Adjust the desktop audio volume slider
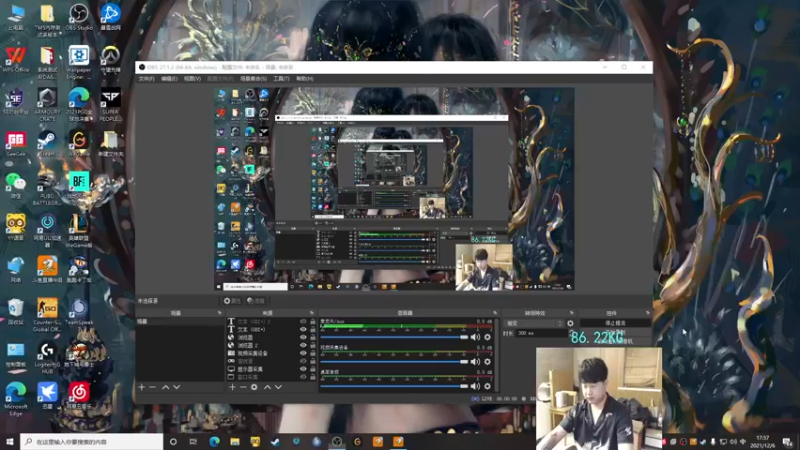Viewport: 800px width, 450px height. (394, 386)
